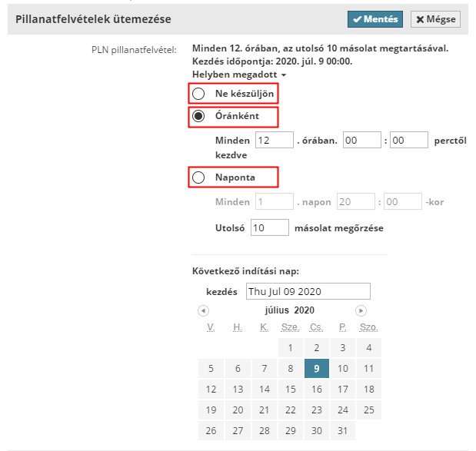
Task: Select the "Óránként" radio option
Action: coord(198,117)
